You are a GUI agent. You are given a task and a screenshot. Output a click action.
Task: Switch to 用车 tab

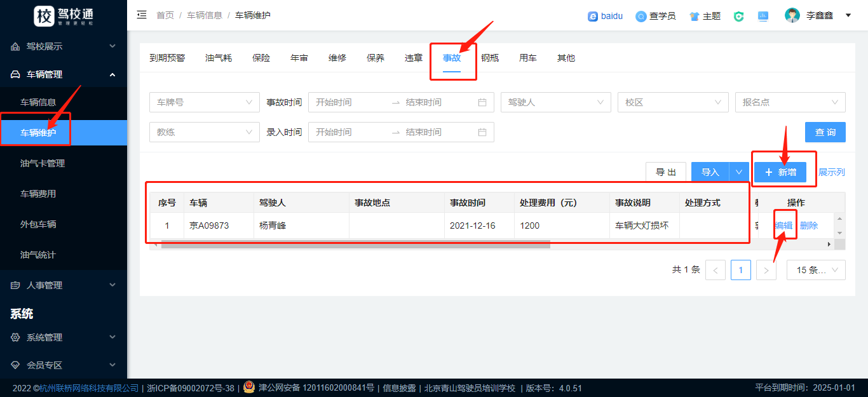click(x=528, y=58)
